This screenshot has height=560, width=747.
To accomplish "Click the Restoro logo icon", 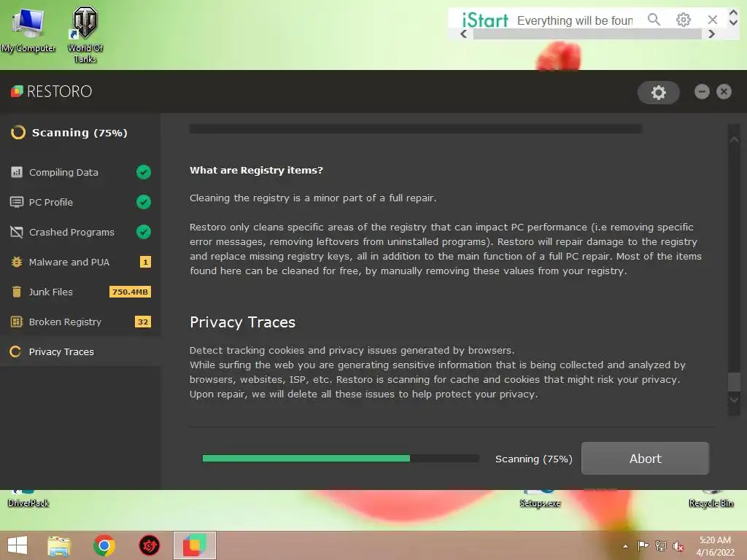I will (18, 91).
